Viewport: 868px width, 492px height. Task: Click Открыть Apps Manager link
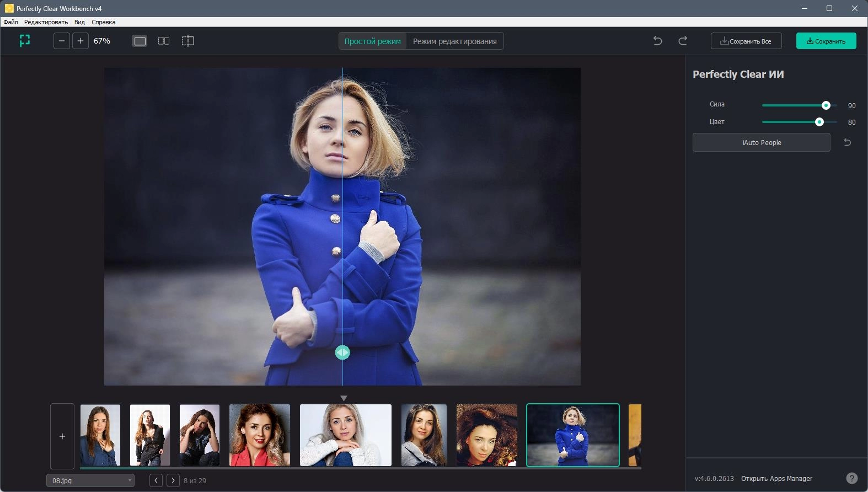776,479
